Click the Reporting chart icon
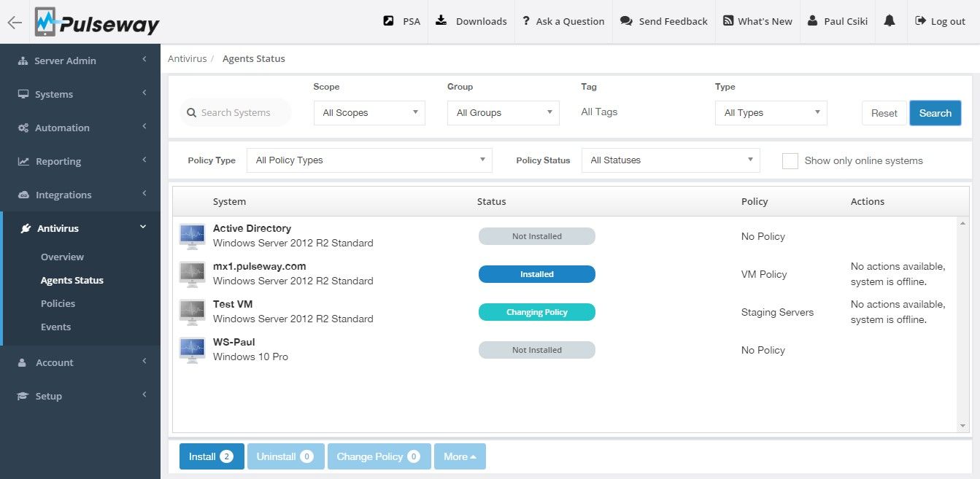980x479 pixels. click(23, 162)
